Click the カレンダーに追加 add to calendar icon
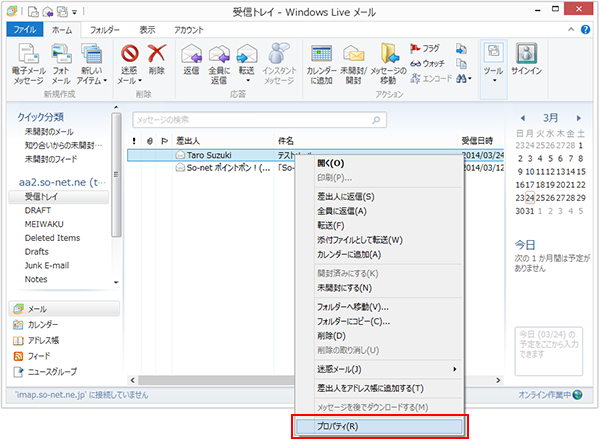600x439 pixels. (321, 55)
